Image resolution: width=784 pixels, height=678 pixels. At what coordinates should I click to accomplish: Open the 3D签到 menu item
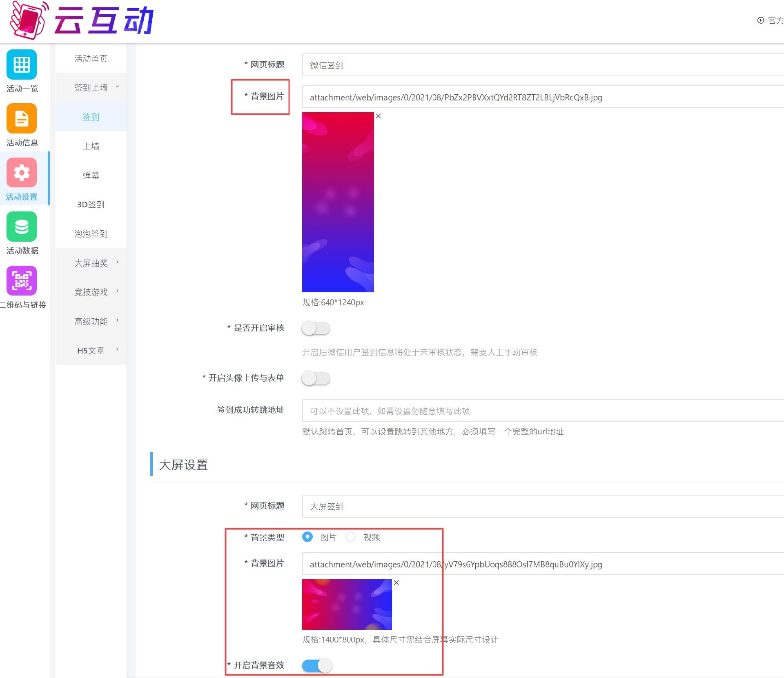pyautogui.click(x=91, y=205)
